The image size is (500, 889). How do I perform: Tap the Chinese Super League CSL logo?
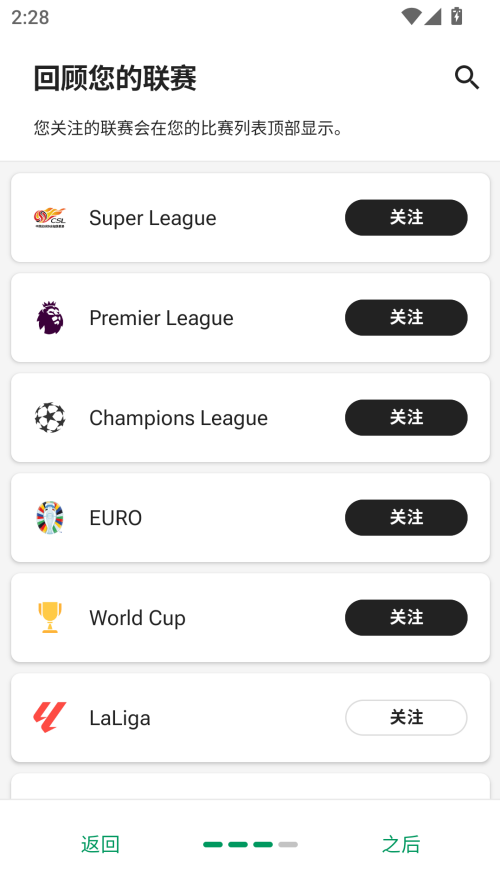50,218
